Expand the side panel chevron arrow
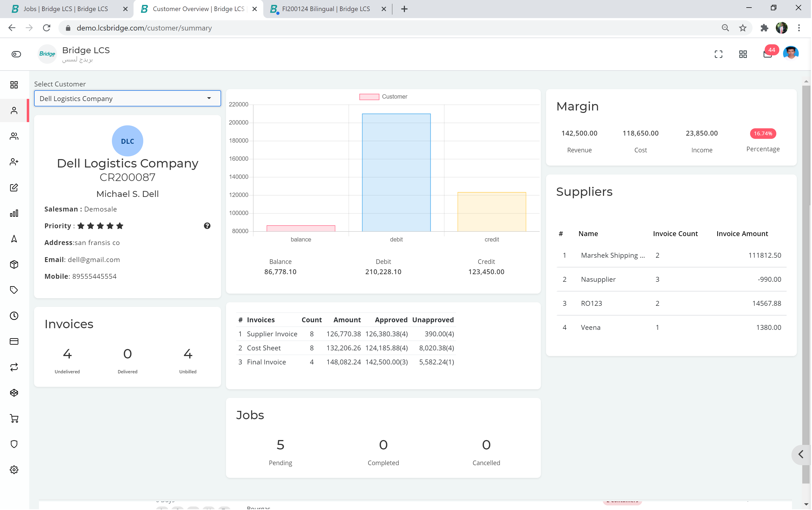This screenshot has width=812, height=510. [801, 454]
